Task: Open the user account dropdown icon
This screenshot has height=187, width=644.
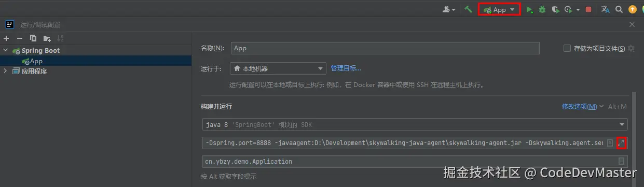Action: pos(449,9)
